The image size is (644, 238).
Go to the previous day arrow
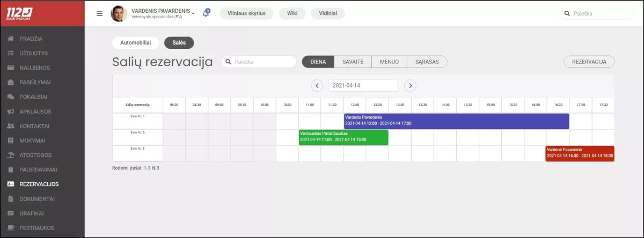click(317, 85)
